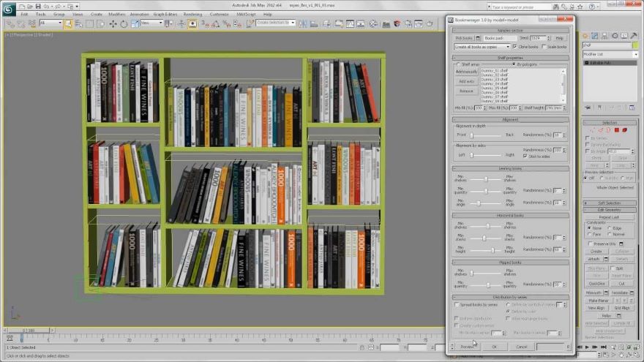The image size is (644, 362).
Task: Select the Move tool in main toolbar
Action: point(112,23)
